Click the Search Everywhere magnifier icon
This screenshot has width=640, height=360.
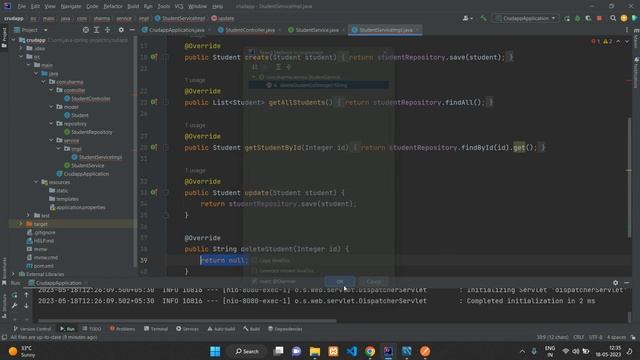click(613, 18)
